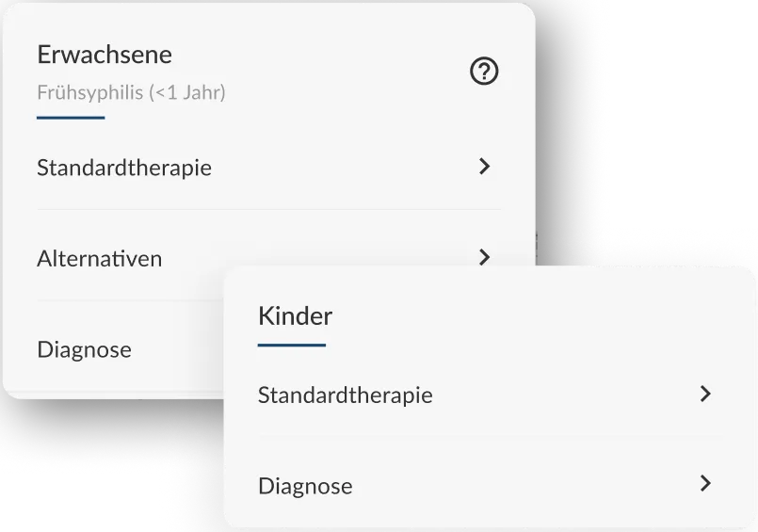Image resolution: width=758 pixels, height=532 pixels.
Task: Click the blue underline below Frühsyphilis subtitle
Action: click(x=71, y=118)
